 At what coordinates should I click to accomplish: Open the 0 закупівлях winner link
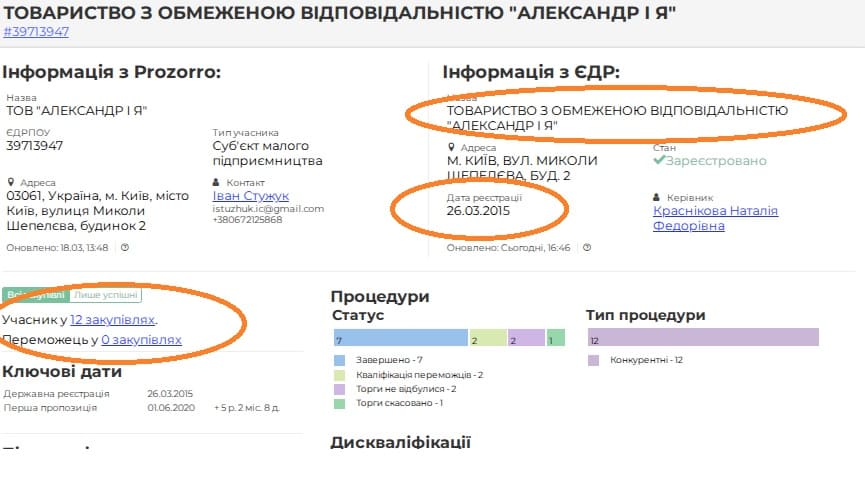coord(141,340)
